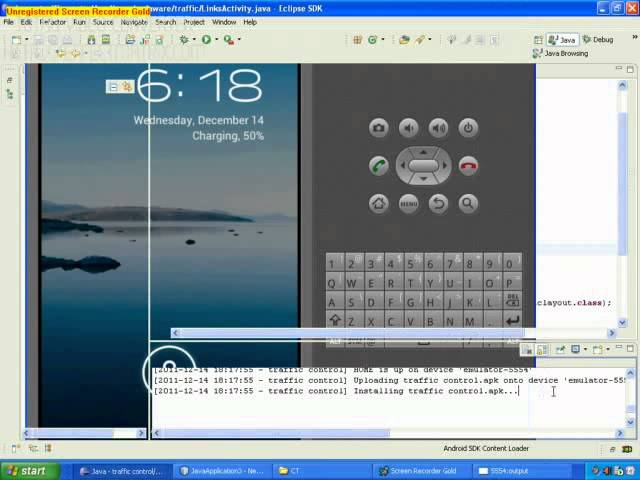Open the File menu
This screenshot has width=640, height=480.
click(x=8, y=22)
